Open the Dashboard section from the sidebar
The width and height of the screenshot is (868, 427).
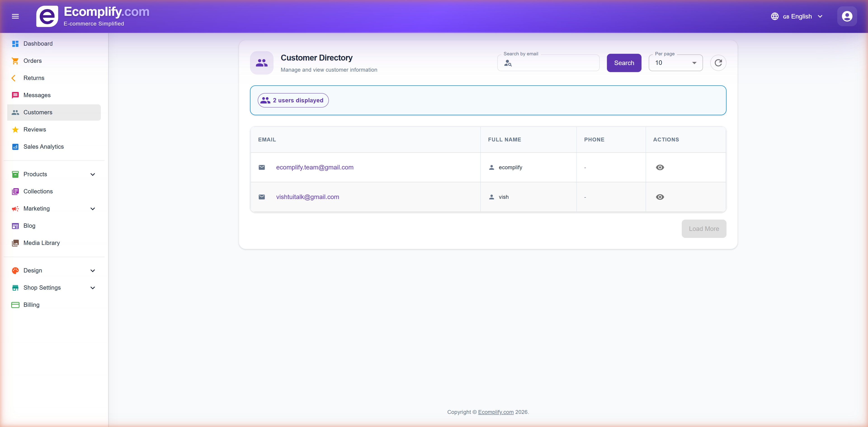pyautogui.click(x=38, y=43)
